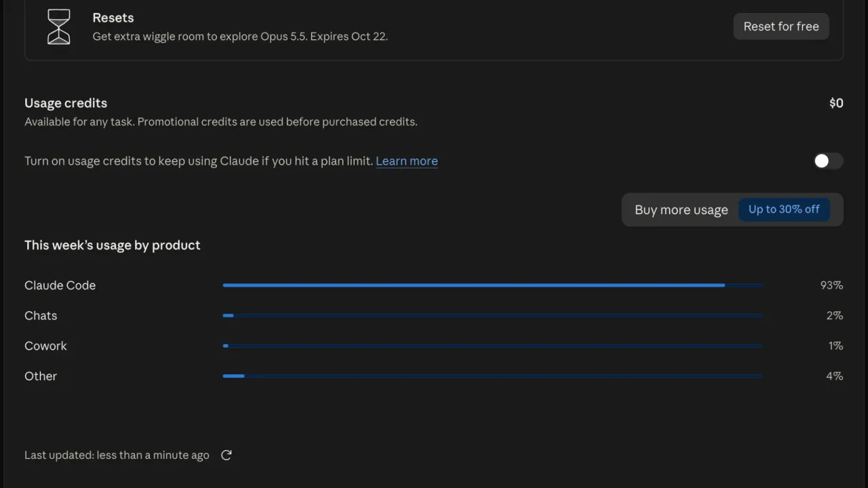Click the Claude Code usage bar
The image size is (868, 488).
[x=493, y=285]
